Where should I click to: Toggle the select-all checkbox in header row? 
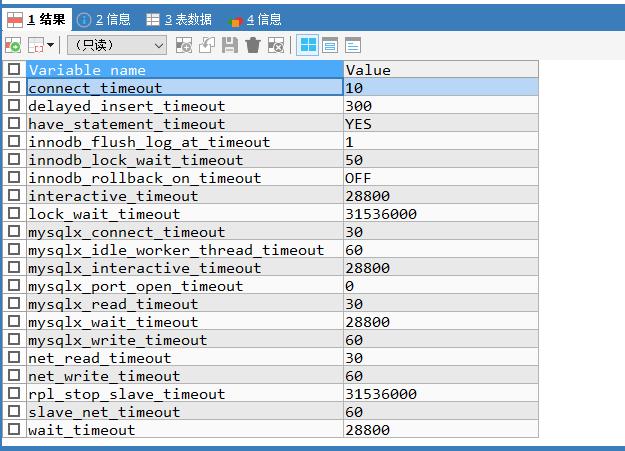point(14,69)
